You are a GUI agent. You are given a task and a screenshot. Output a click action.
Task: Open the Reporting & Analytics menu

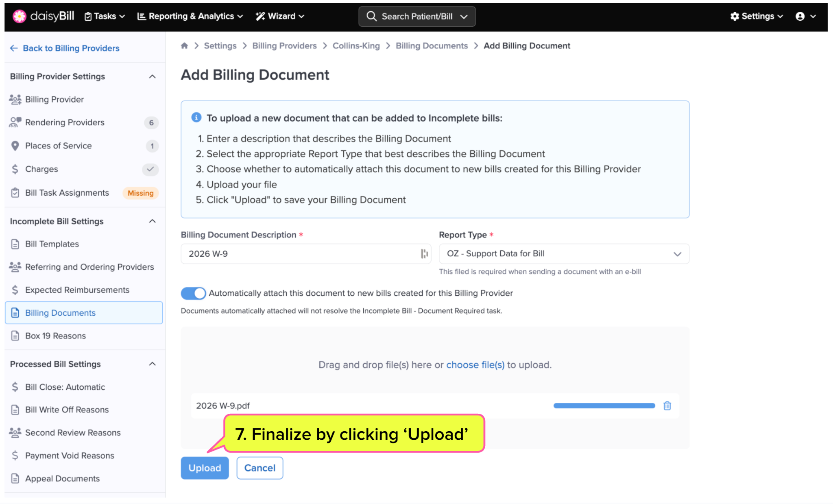pyautogui.click(x=190, y=16)
